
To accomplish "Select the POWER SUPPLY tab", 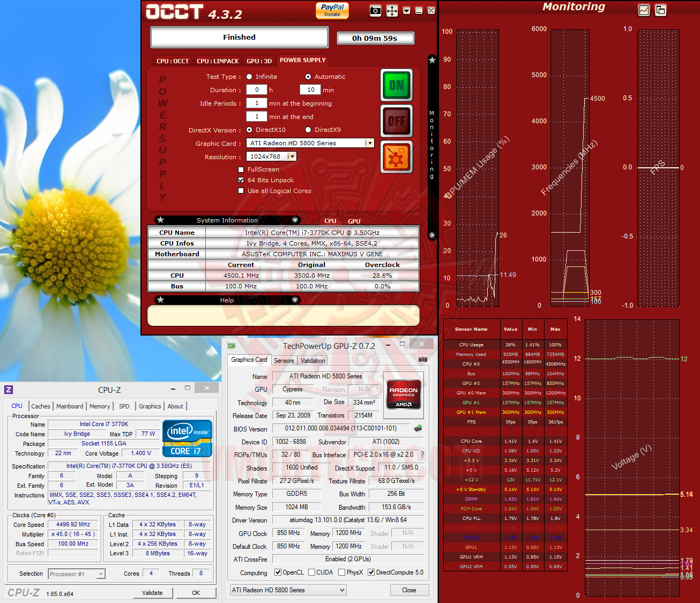I will point(303,60).
